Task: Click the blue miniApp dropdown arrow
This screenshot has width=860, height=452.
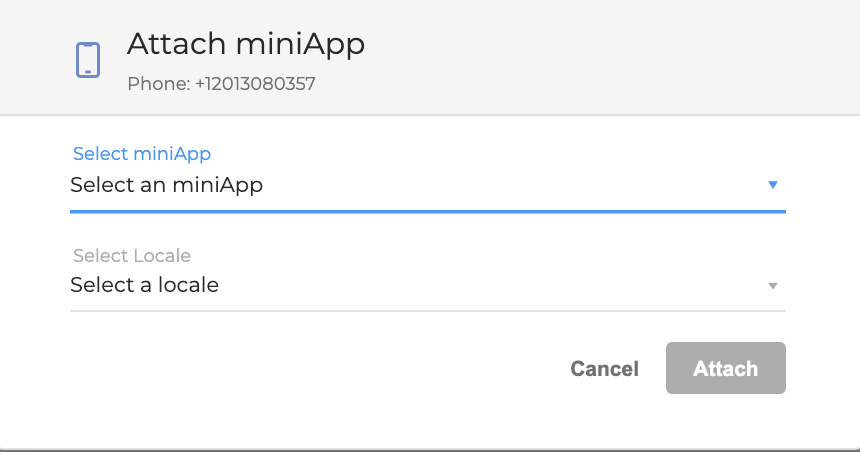Action: 773,185
